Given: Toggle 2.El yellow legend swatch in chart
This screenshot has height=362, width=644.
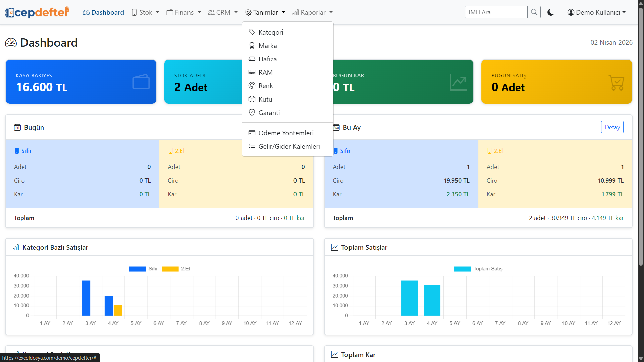Looking at the screenshot, I should (170, 269).
